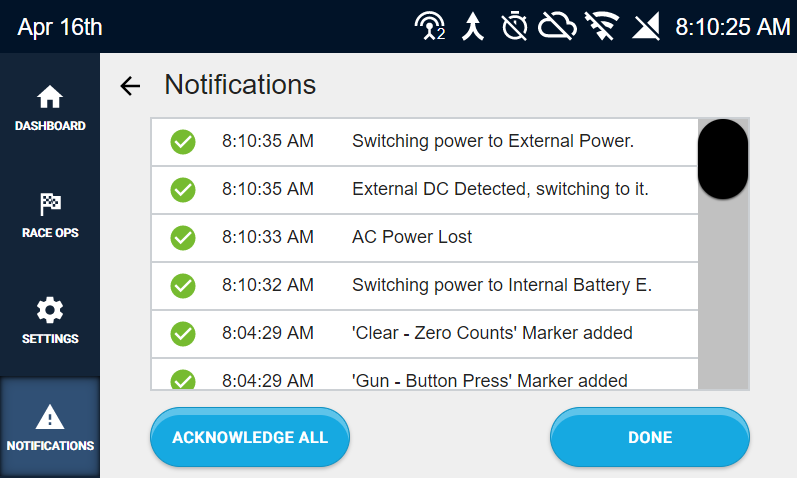Screen dimensions: 797x478
Task: Click the 8:10:25 AM clock display
Action: coord(732,27)
